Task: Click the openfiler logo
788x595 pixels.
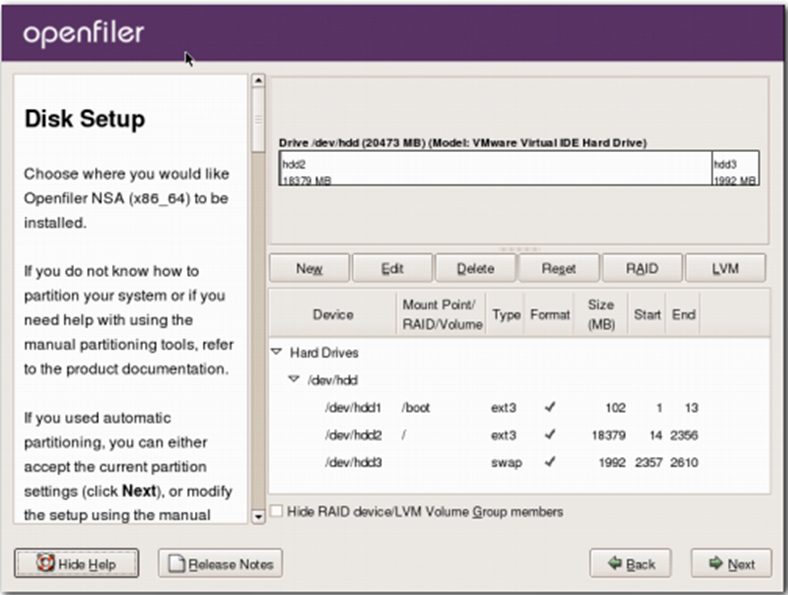Action: coord(84,33)
